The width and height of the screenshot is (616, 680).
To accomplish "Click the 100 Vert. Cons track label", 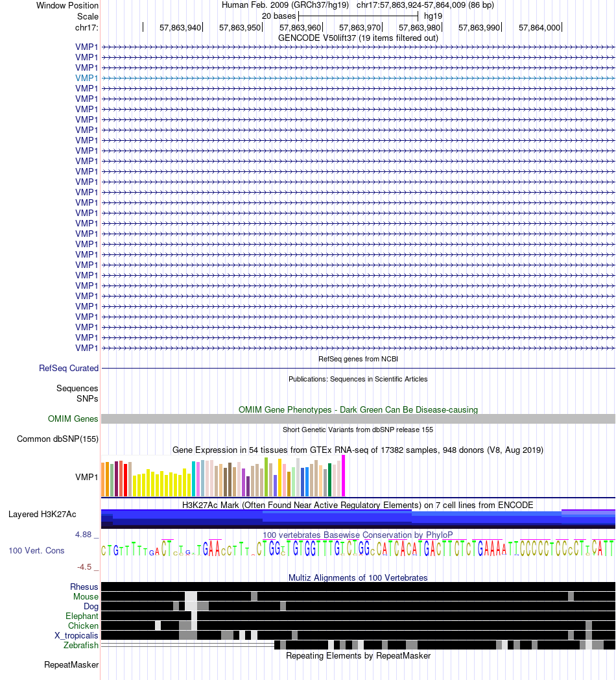I will coord(36,551).
